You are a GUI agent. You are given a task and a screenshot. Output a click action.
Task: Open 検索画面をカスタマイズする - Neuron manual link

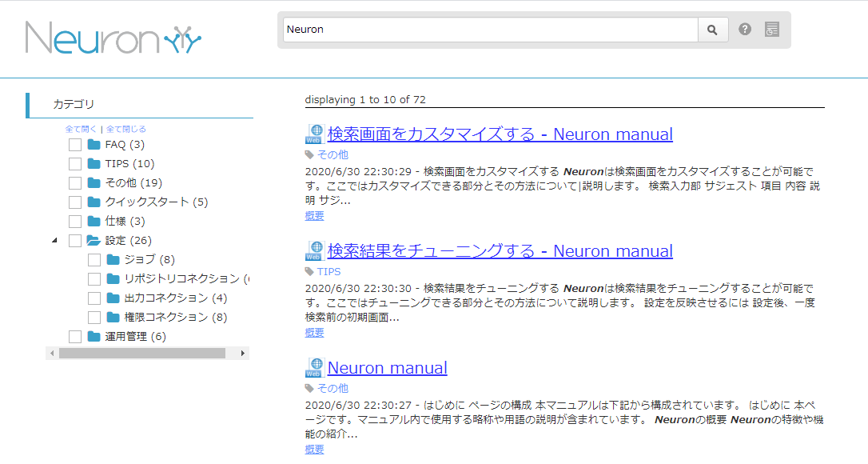(x=500, y=134)
